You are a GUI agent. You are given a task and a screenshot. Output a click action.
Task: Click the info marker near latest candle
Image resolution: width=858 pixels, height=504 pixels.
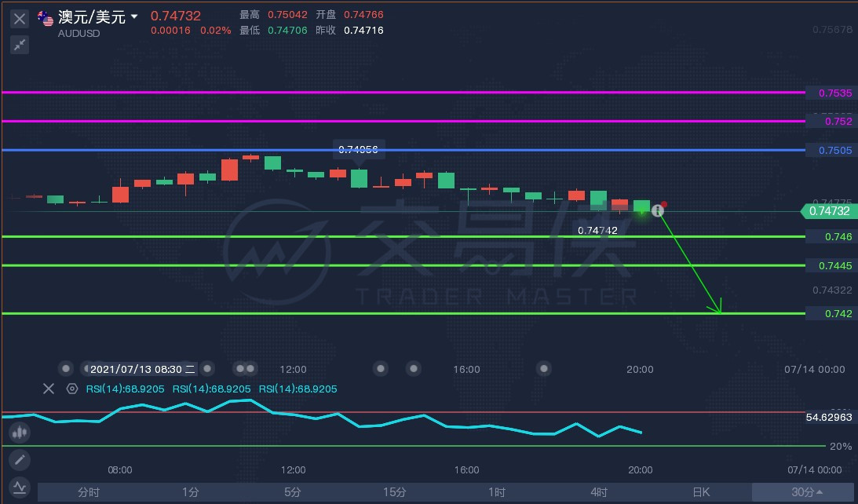tap(658, 210)
